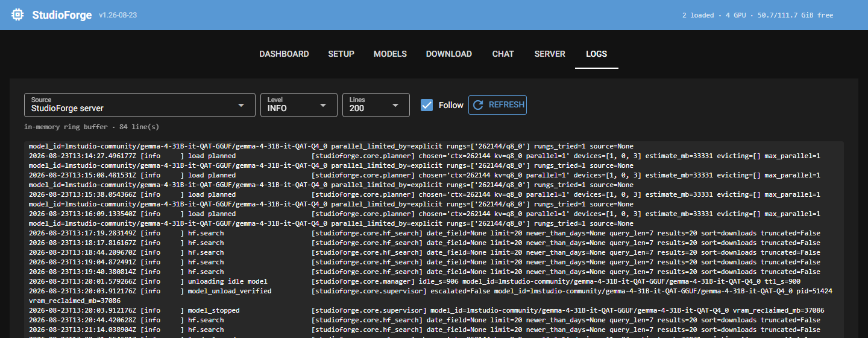Viewport: 868px width, 338px height.
Task: Click the 13:14:27 load planned log line
Action: click(424, 156)
